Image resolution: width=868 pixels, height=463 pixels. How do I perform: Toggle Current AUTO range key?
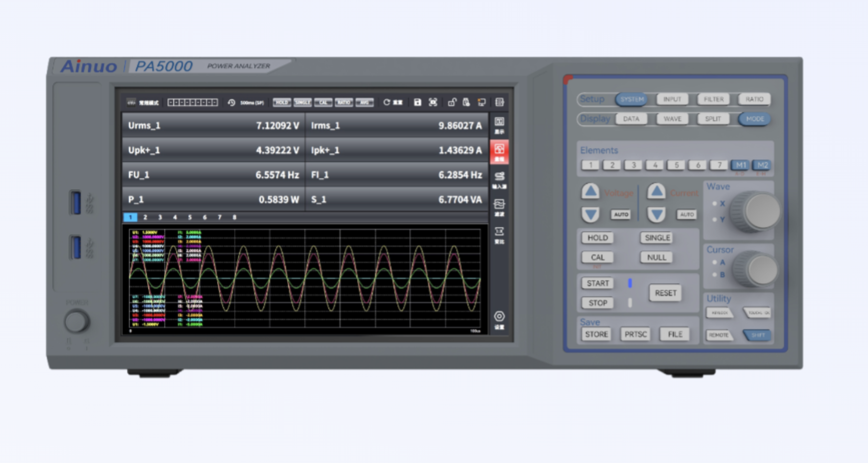point(686,214)
